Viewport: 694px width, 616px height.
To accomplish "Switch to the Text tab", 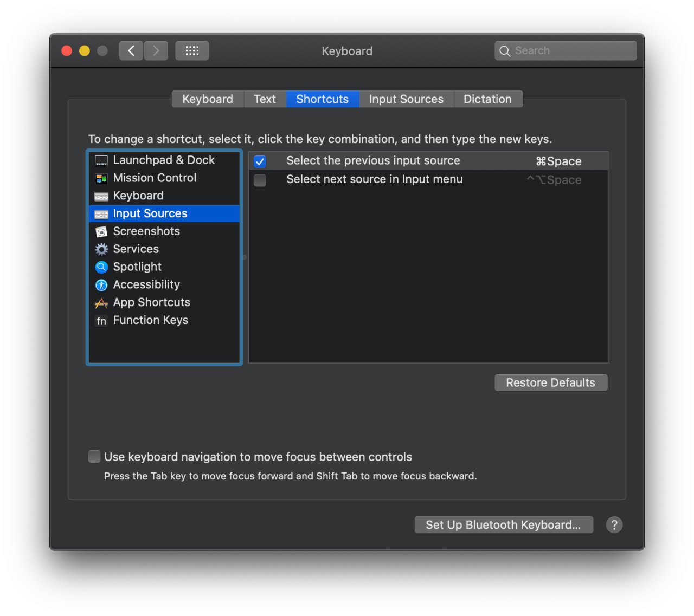I will [x=265, y=99].
